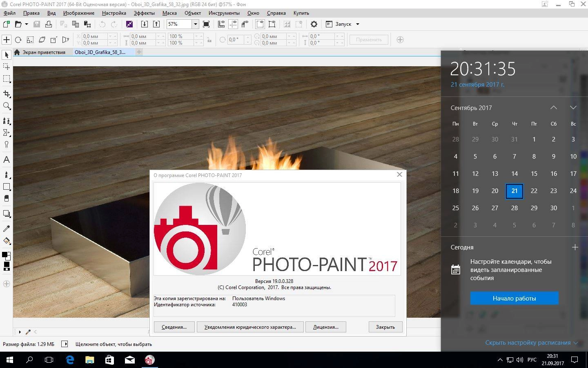This screenshot has height=368, width=588.
Task: Click the РУС language indicator
Action: pos(532,360)
